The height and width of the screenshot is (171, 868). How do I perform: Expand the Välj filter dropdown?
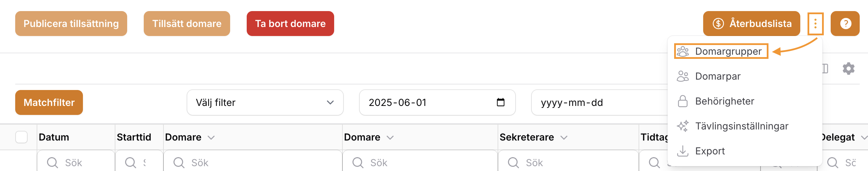265,102
